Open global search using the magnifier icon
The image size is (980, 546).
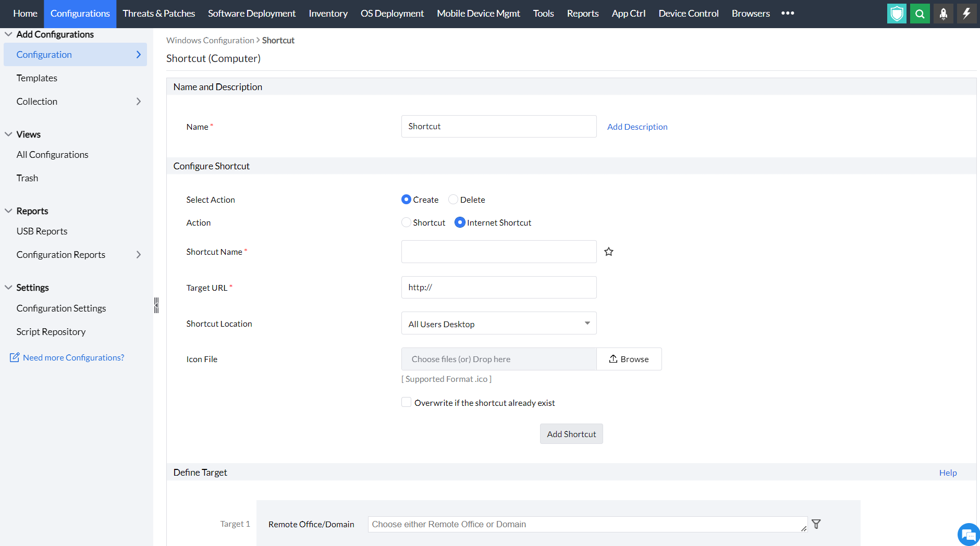pyautogui.click(x=920, y=14)
